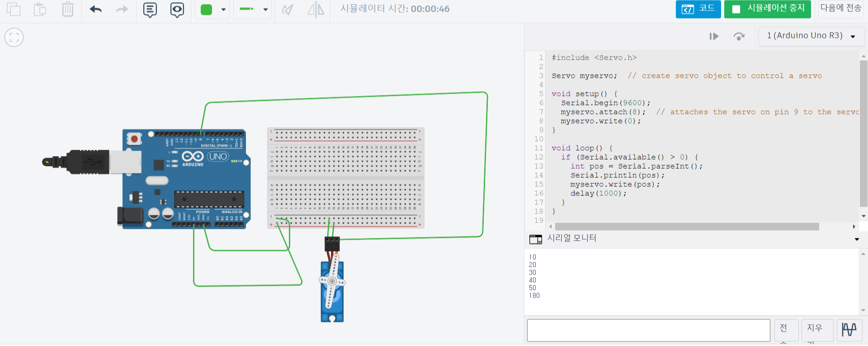Image resolution: width=868 pixels, height=346 pixels.
Task: Stop the simulation
Action: click(x=767, y=9)
